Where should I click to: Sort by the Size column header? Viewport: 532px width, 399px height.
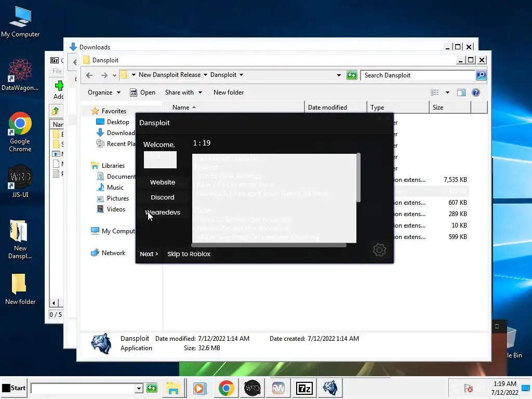(450, 107)
